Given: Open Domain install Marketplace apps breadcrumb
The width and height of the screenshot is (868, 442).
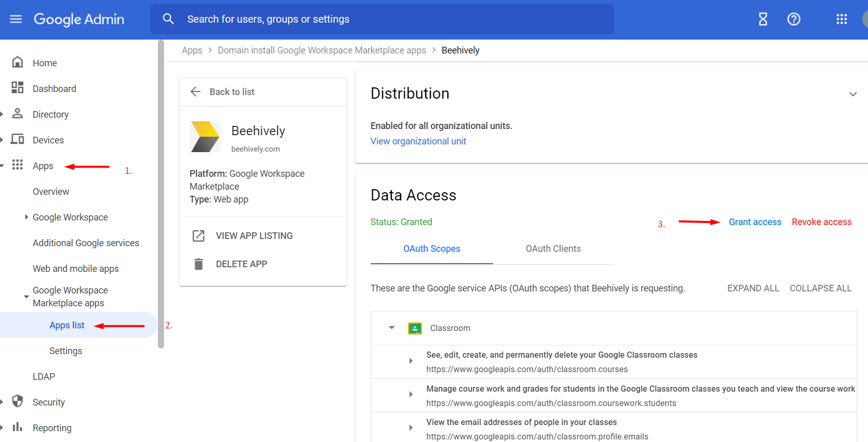Looking at the screenshot, I should click(322, 50).
